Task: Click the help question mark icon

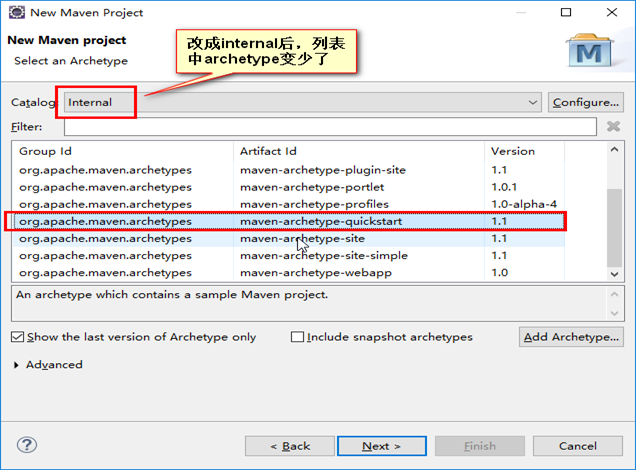Action: (27, 445)
